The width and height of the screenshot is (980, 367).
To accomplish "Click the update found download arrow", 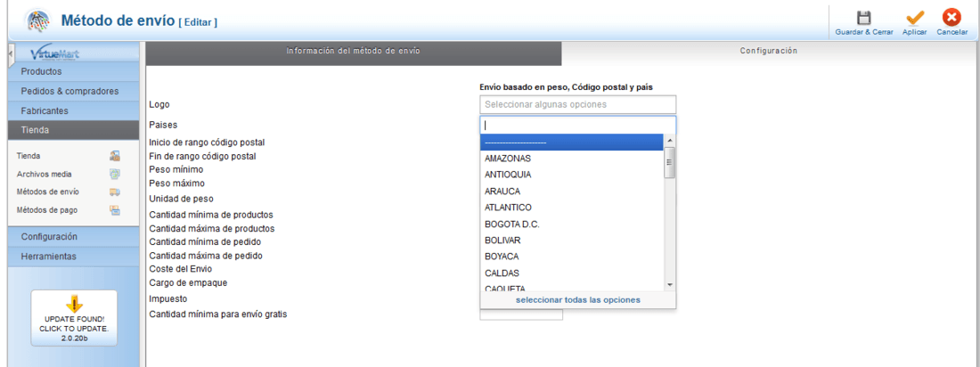I will (74, 304).
